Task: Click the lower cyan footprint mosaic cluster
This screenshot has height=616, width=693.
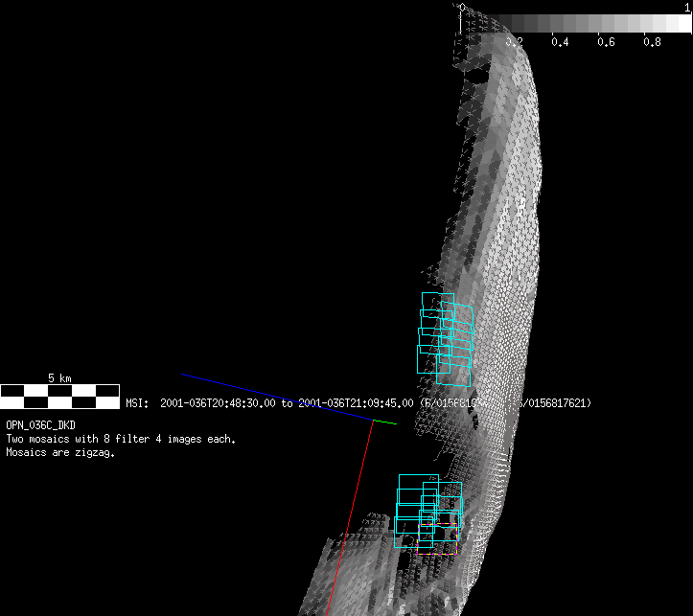Action: tap(428, 513)
